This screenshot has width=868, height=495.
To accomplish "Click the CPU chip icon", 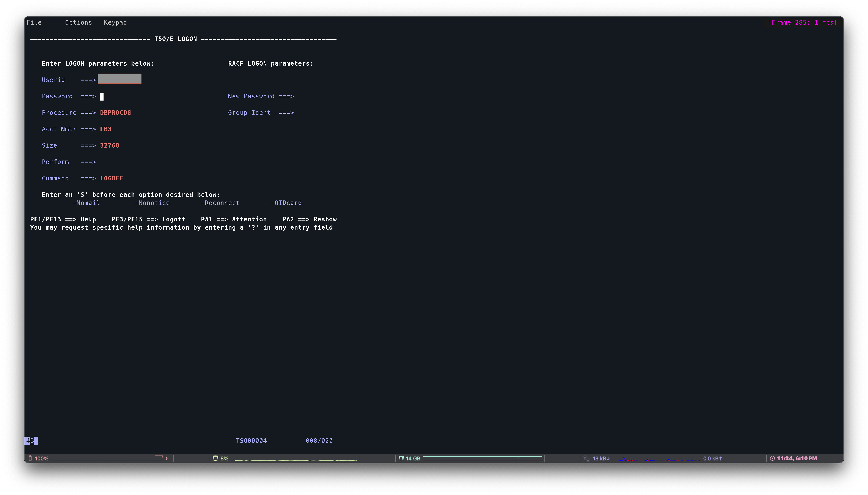I will 215,458.
